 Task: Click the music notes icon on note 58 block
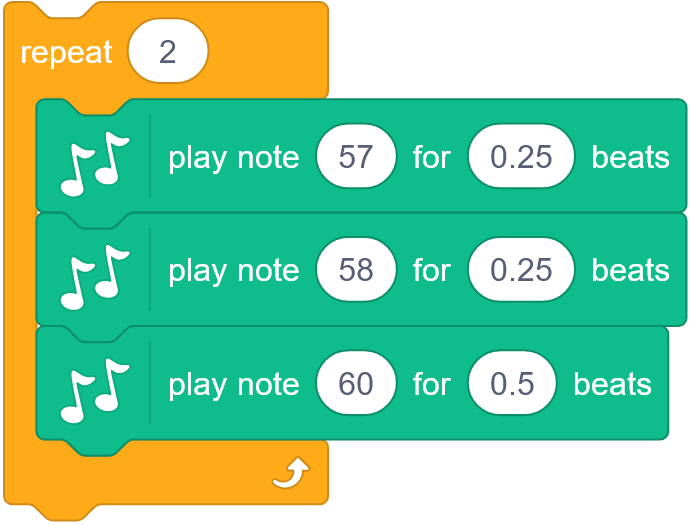pos(95,277)
